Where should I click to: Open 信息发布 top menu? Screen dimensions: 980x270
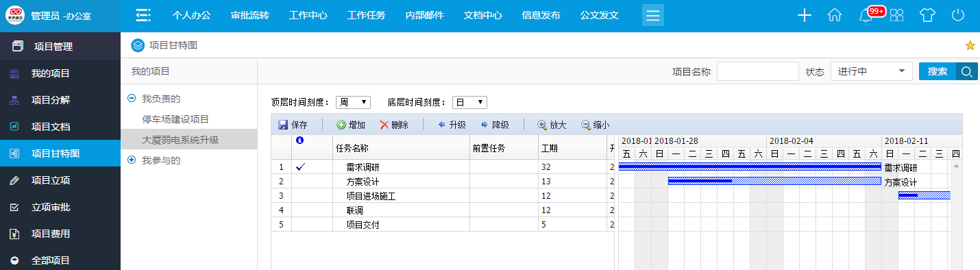click(541, 15)
